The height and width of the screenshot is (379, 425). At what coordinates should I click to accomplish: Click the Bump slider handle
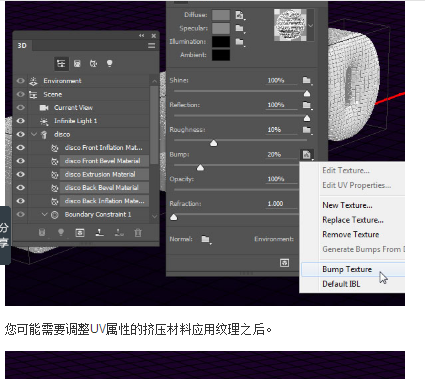coord(200,168)
